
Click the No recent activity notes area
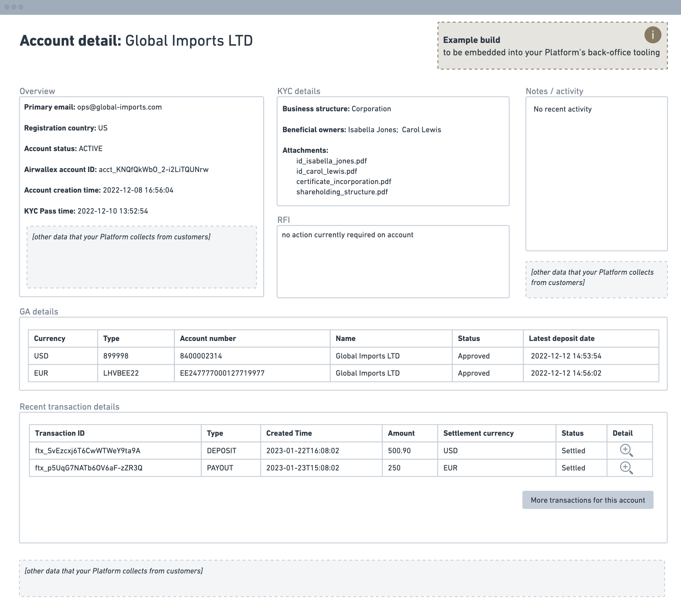coord(562,109)
